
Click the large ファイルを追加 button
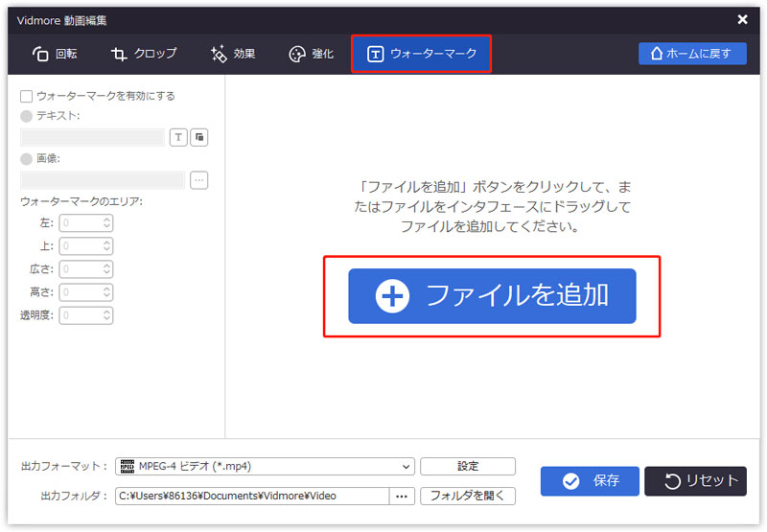point(492,296)
